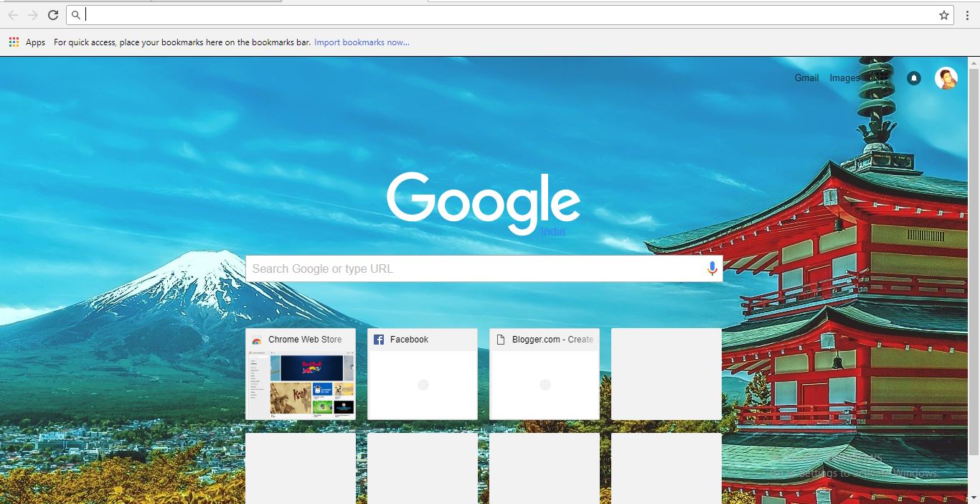Follow the 'Import bookmarks now...' link
The height and width of the screenshot is (504, 980).
362,42
